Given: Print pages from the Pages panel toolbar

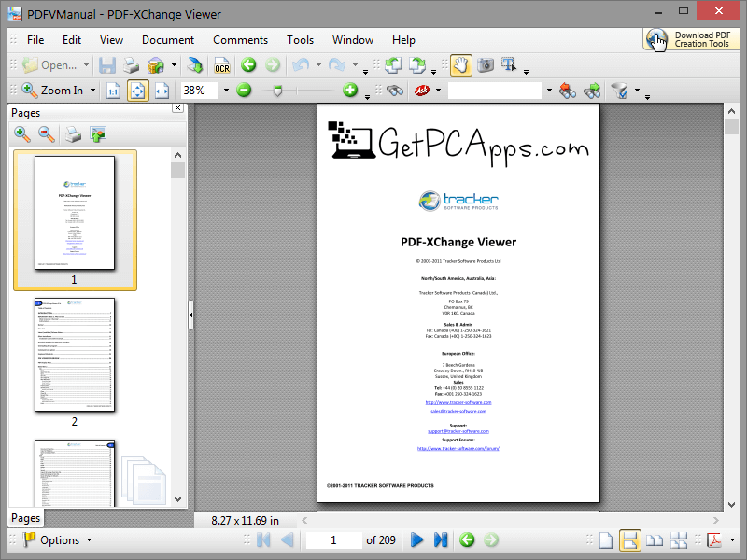Looking at the screenshot, I should (73, 134).
